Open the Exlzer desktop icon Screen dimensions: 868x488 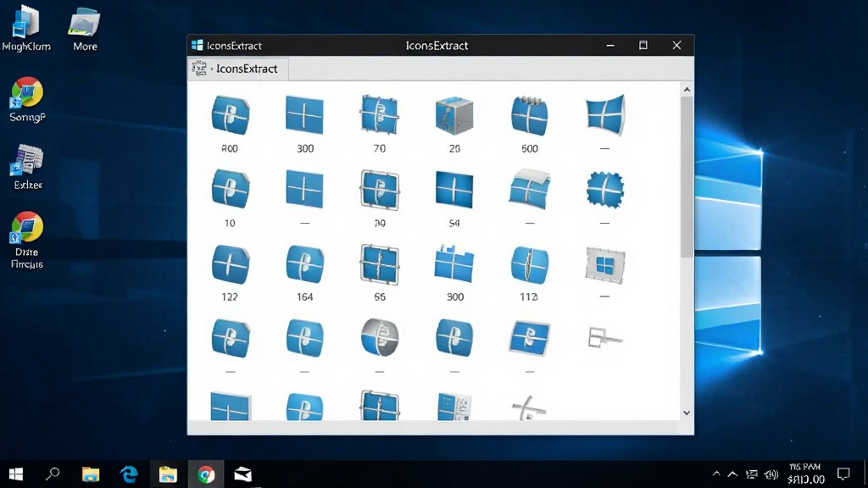click(27, 167)
